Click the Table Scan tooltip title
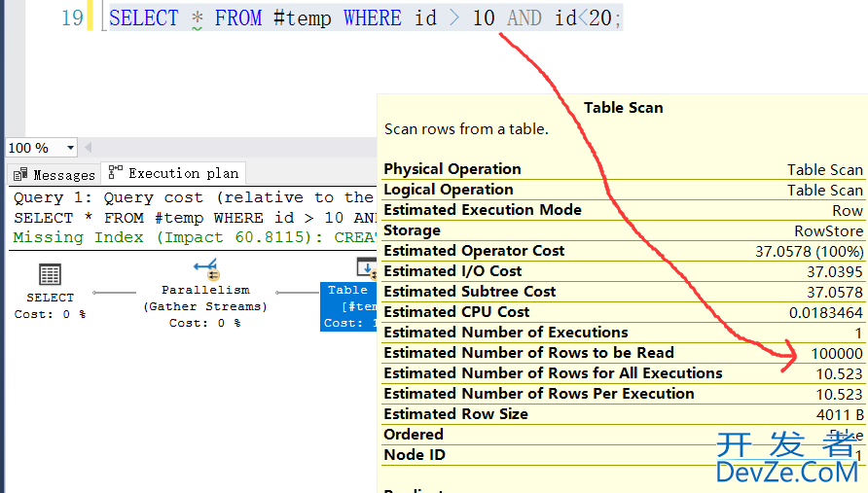868x493 pixels. (624, 107)
